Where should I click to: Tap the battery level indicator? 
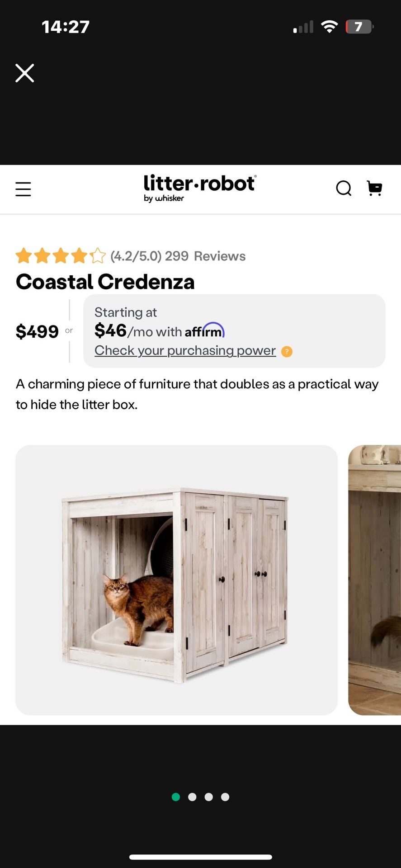point(359,27)
